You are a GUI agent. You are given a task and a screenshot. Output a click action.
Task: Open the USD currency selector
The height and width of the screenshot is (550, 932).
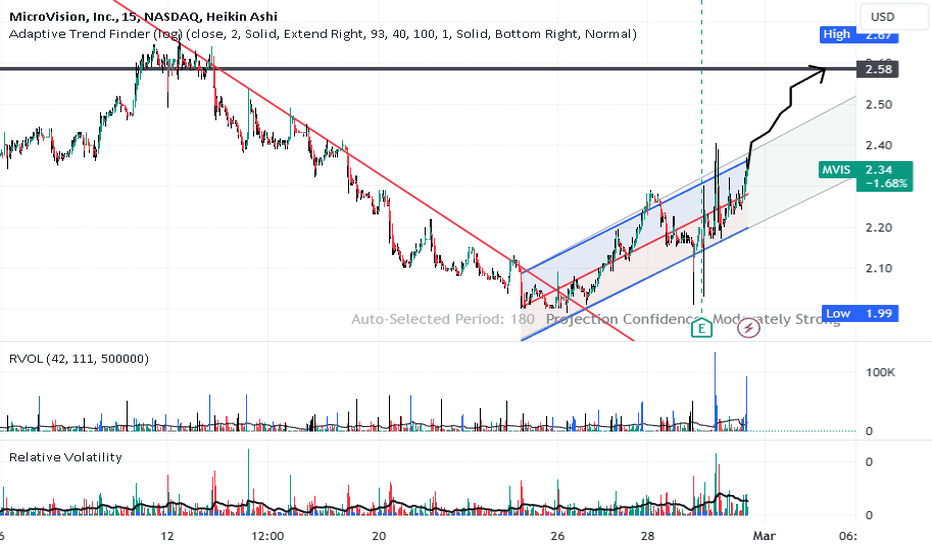pyautogui.click(x=893, y=17)
